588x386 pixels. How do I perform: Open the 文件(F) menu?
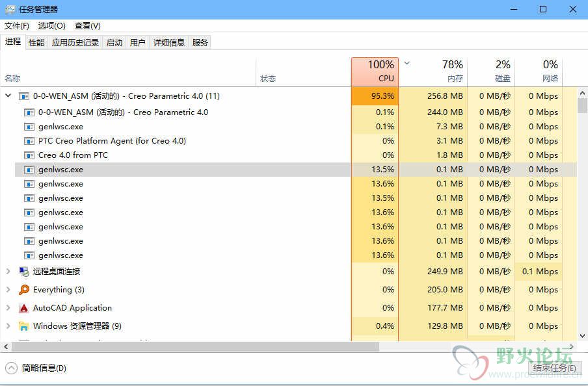[17, 26]
